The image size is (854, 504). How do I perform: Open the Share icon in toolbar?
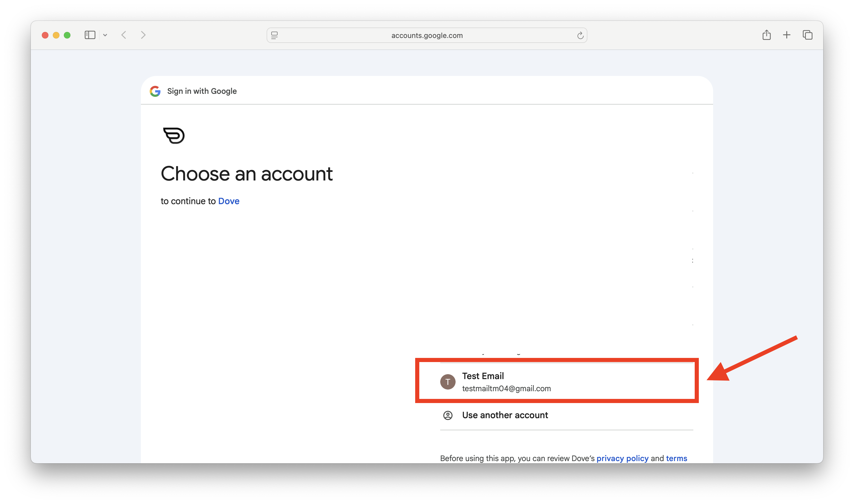(767, 35)
